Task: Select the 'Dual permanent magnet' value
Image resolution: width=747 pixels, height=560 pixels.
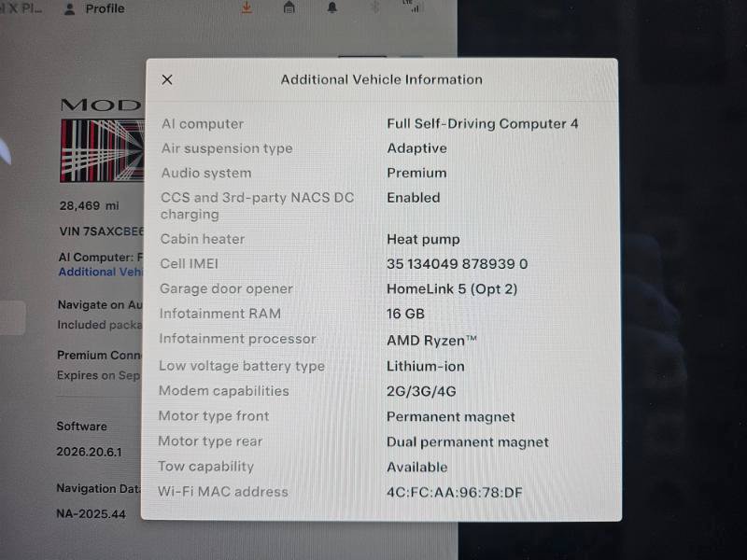Action: coord(467,442)
